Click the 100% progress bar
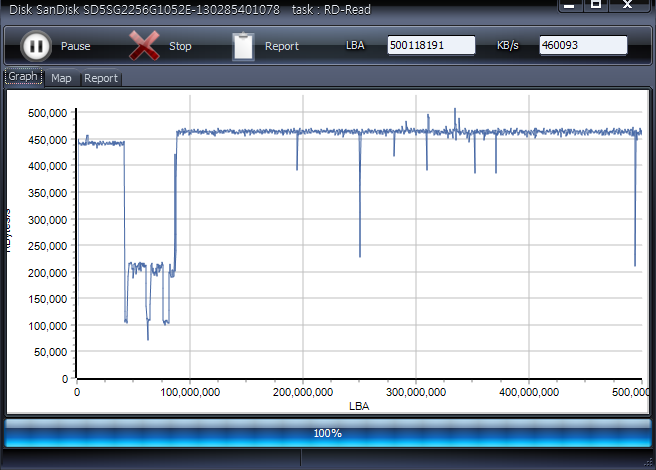Image resolution: width=656 pixels, height=470 pixels. click(x=328, y=433)
